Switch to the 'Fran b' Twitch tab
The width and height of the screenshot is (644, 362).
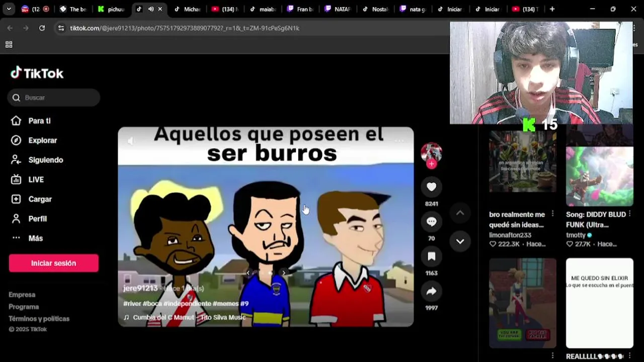click(301, 9)
